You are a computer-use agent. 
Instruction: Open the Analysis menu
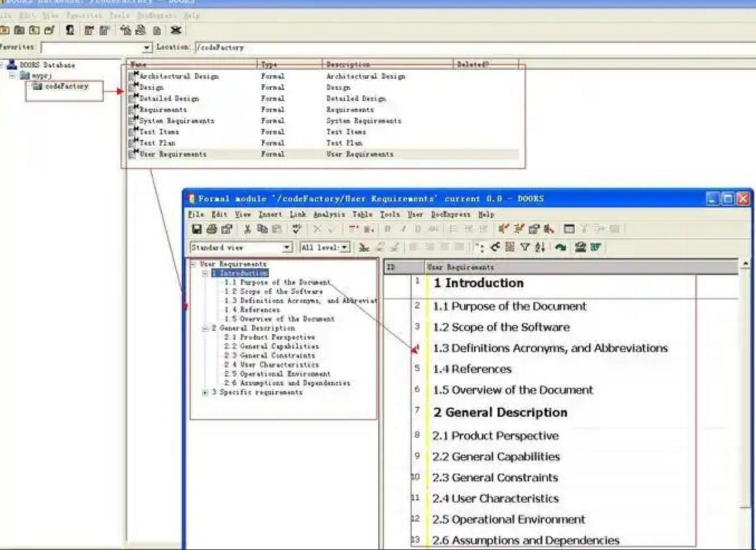click(329, 214)
